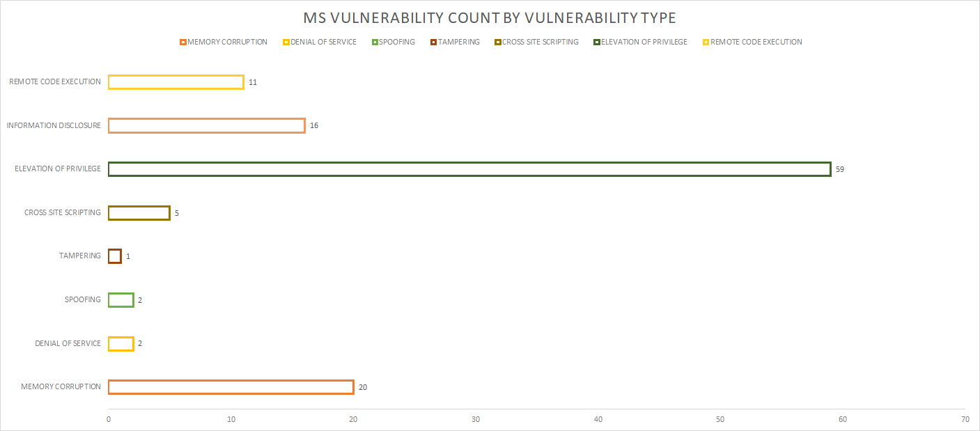Click the Denial of Service legend entry
Viewport: 980px width, 431px height.
coord(320,42)
